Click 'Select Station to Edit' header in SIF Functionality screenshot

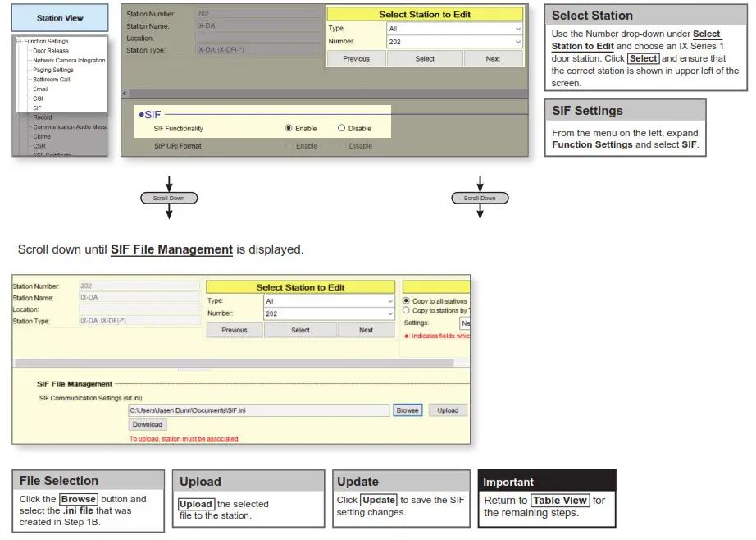pos(425,15)
